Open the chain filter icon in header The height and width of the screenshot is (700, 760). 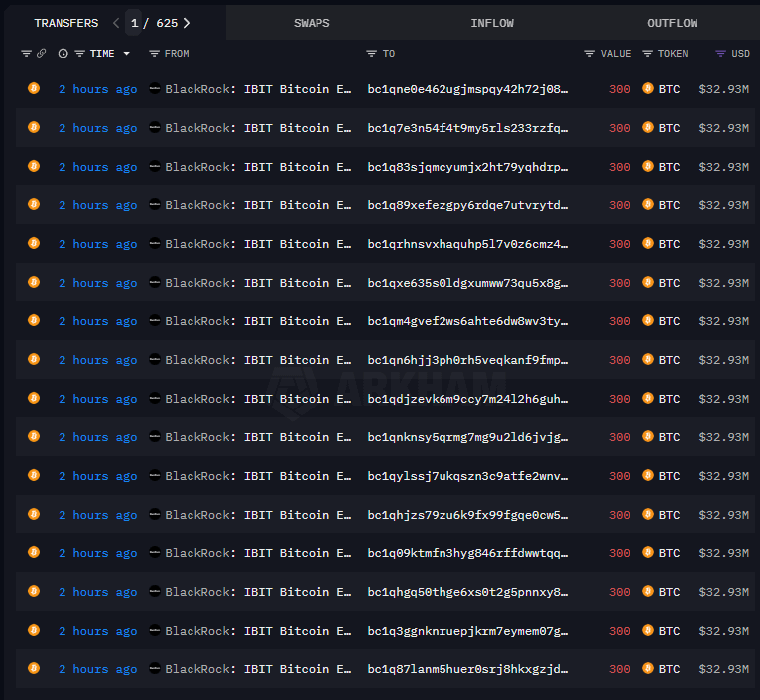26,54
